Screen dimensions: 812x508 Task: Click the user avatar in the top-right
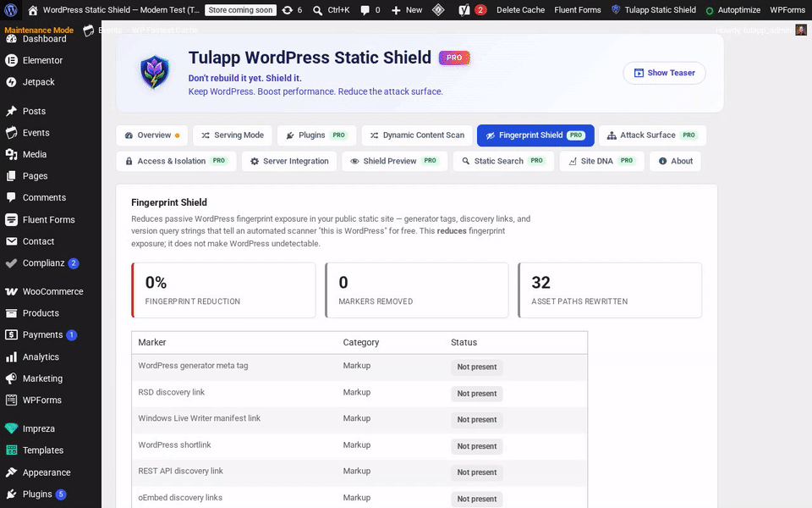tap(801, 30)
